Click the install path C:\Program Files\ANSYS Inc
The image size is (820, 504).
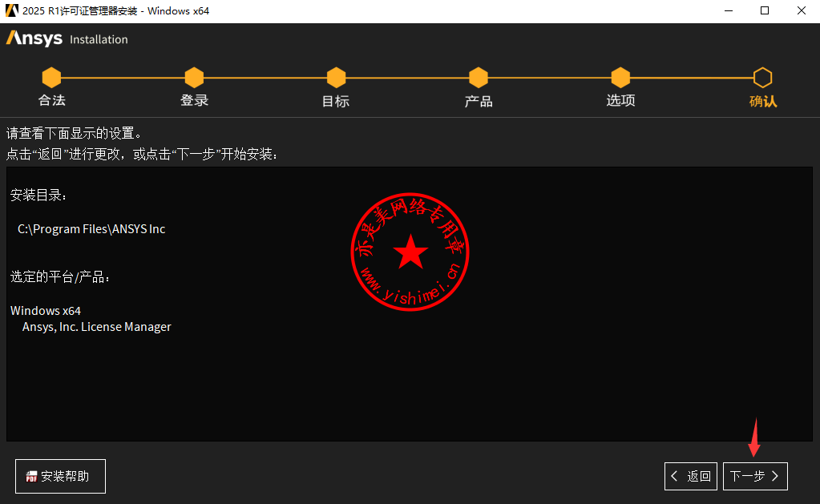click(91, 229)
